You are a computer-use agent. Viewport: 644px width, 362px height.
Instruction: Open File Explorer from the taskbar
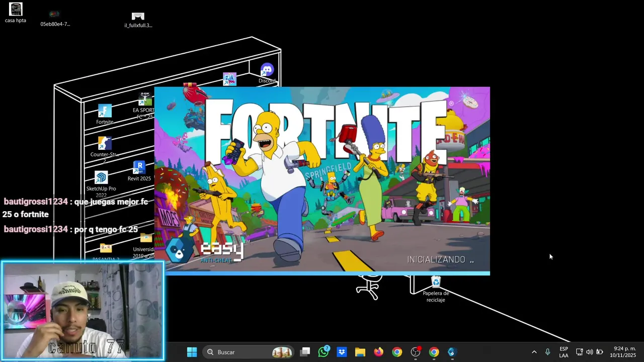(360, 352)
